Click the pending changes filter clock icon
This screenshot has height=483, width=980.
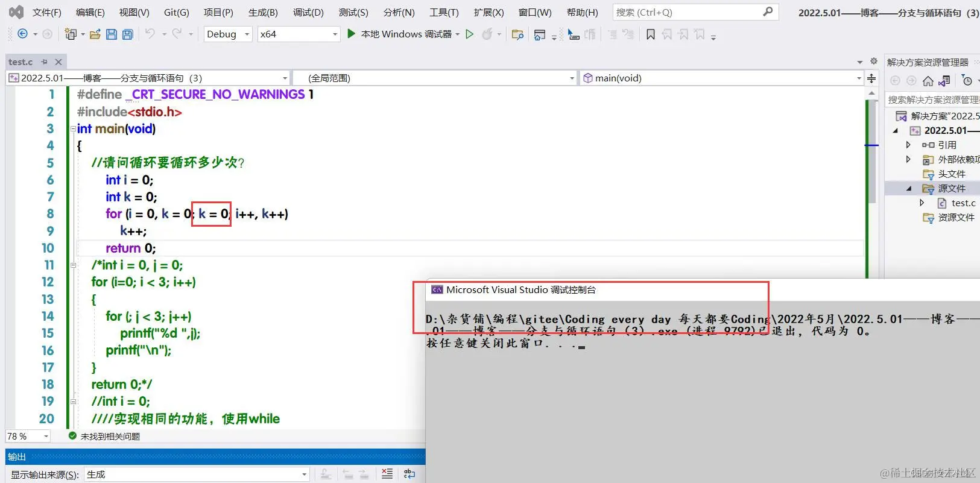967,81
